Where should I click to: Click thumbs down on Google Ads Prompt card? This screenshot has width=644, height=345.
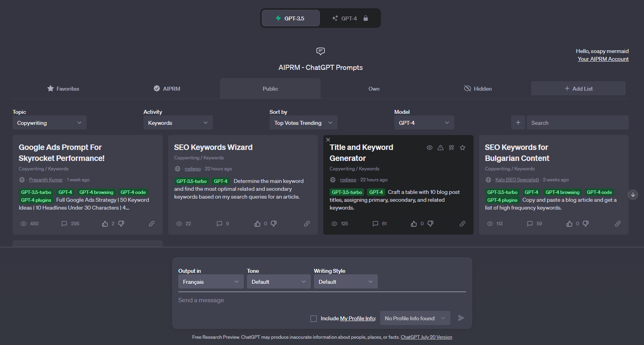pos(121,224)
